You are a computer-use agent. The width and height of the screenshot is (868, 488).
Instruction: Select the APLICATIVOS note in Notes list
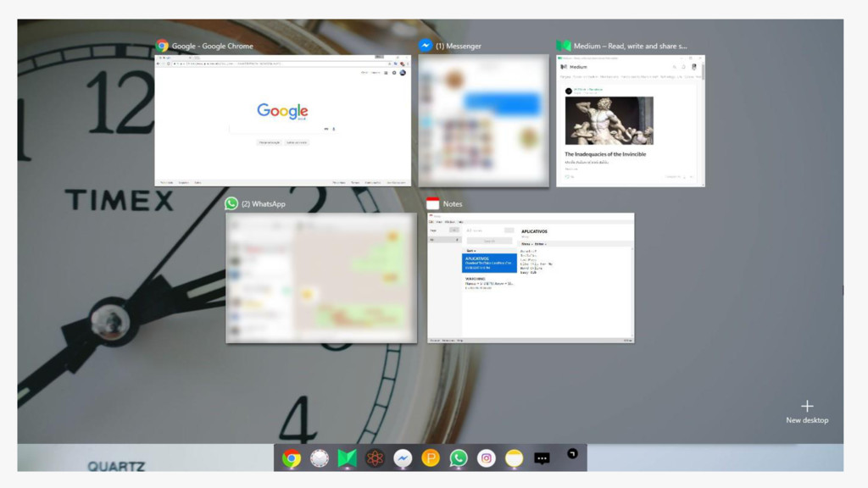[489, 263]
